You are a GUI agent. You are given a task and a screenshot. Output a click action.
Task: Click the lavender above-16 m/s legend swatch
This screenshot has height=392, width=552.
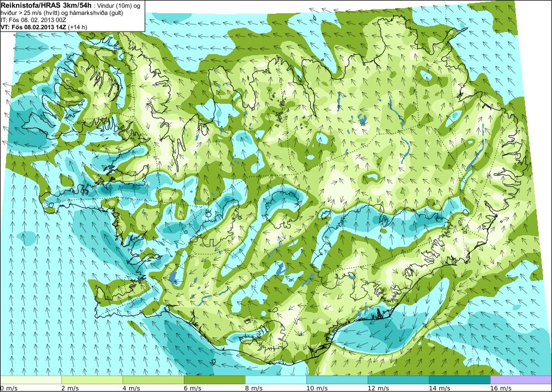tap(521, 380)
